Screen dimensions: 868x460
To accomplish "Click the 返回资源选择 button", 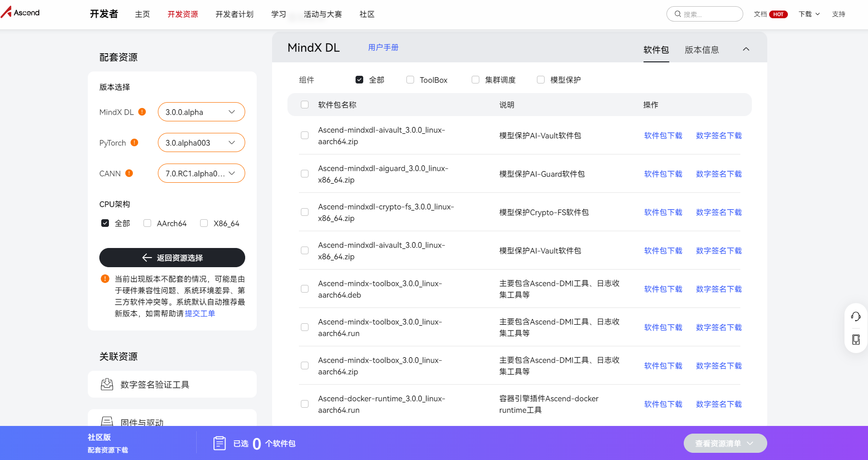I will click(x=172, y=258).
